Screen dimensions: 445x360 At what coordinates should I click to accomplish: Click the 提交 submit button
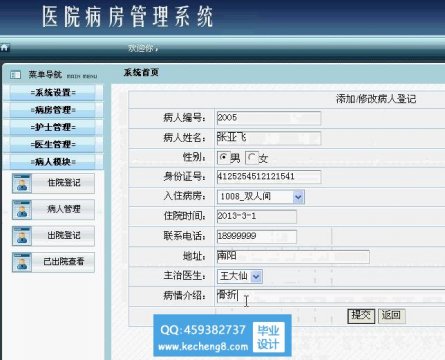[361, 315]
